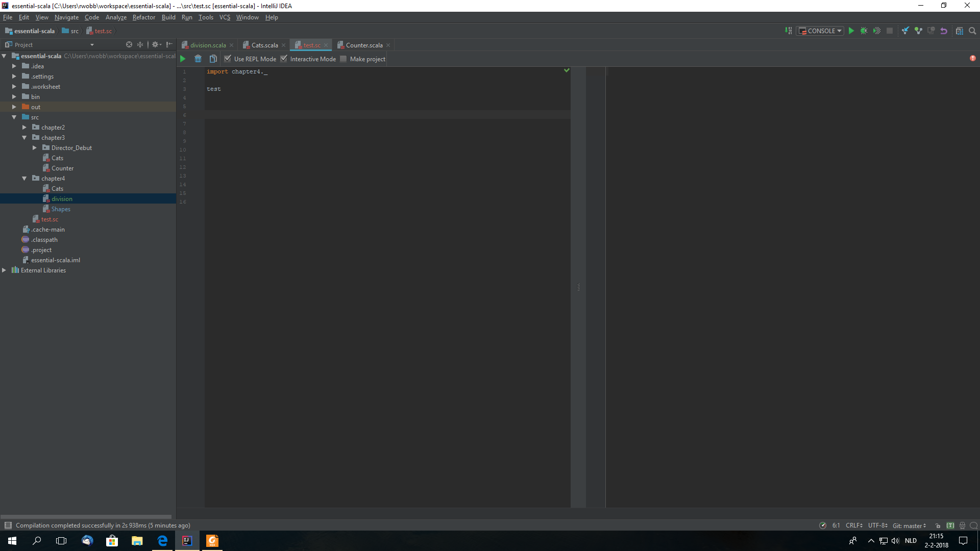Click the Commit Changes VCS icon
This screenshot has height=551, width=980.
[918, 31]
